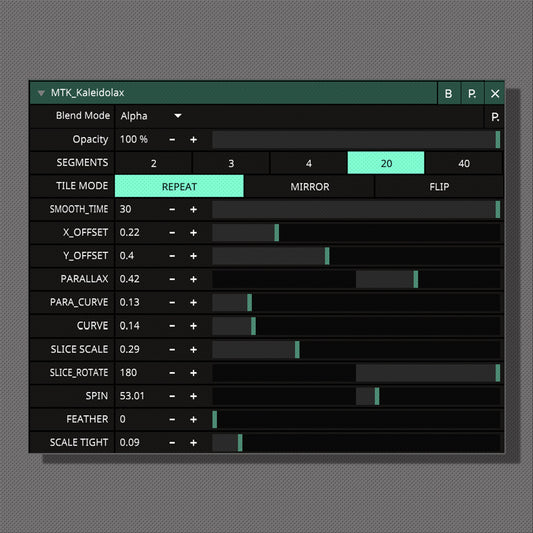Decrease FEATHER with the minus button
The image size is (533, 533).
[172, 420]
